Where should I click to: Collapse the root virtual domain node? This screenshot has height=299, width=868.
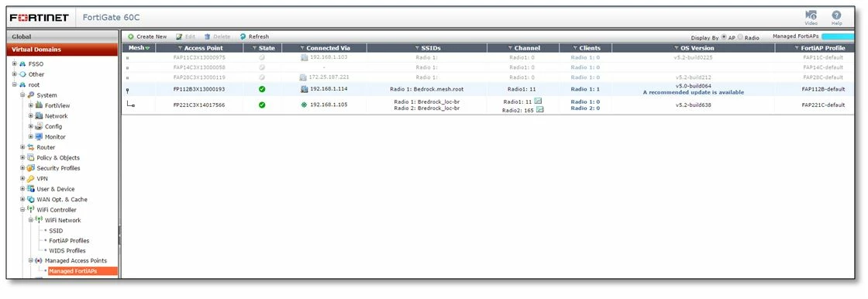tap(15, 84)
